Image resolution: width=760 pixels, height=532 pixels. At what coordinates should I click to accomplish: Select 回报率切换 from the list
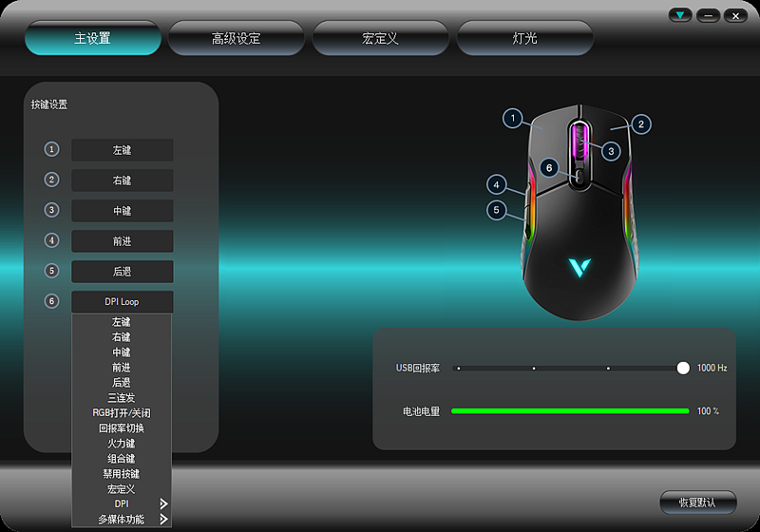(122, 428)
